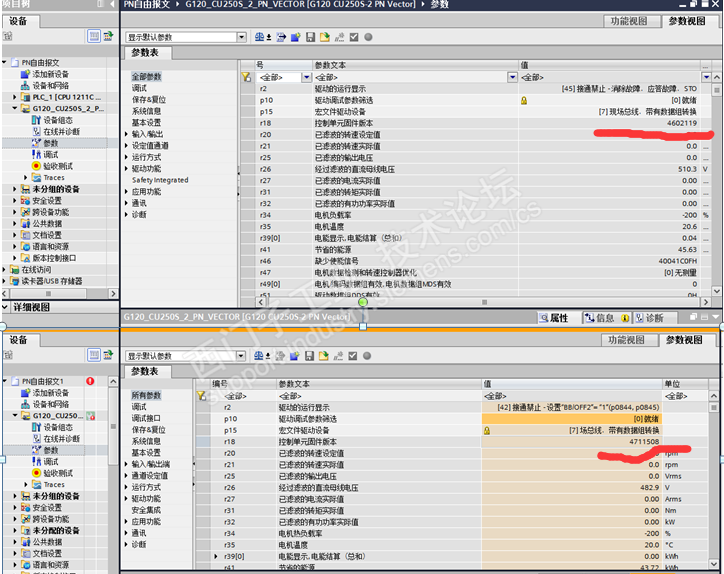
Task: Collapse 详细视图 panel
Action: pyautogui.click(x=6, y=307)
